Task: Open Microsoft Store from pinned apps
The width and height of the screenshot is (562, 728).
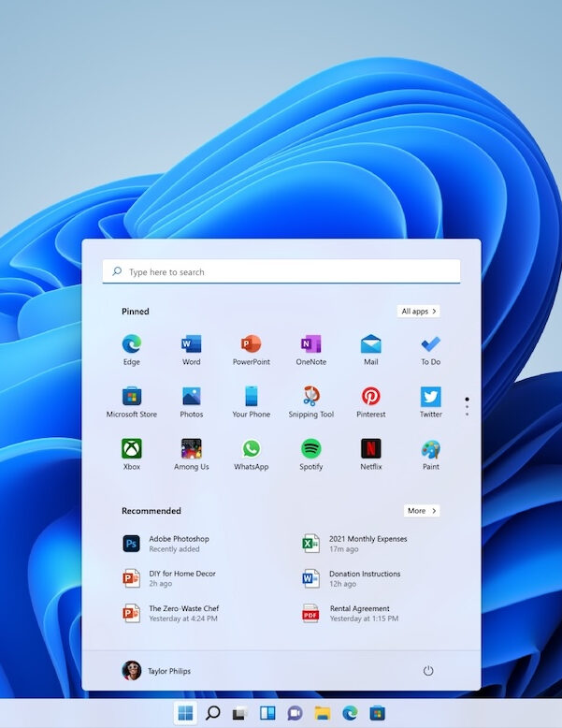Action: coord(132,397)
